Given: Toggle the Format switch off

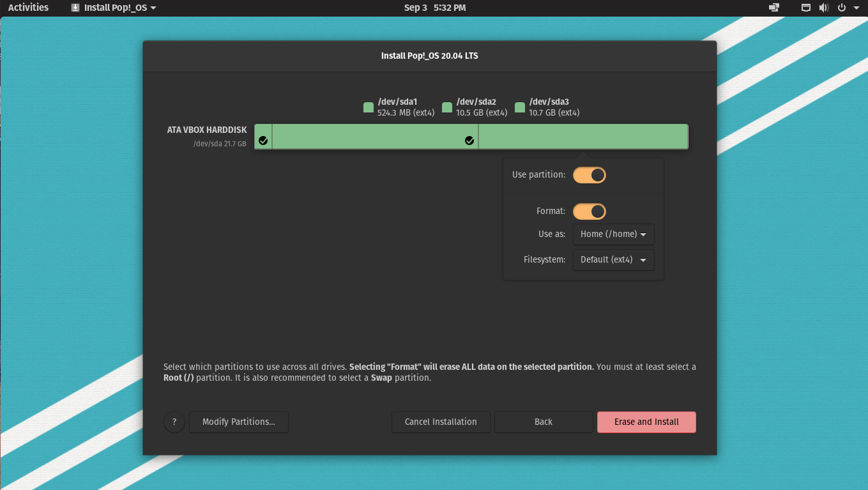Looking at the screenshot, I should pyautogui.click(x=589, y=211).
